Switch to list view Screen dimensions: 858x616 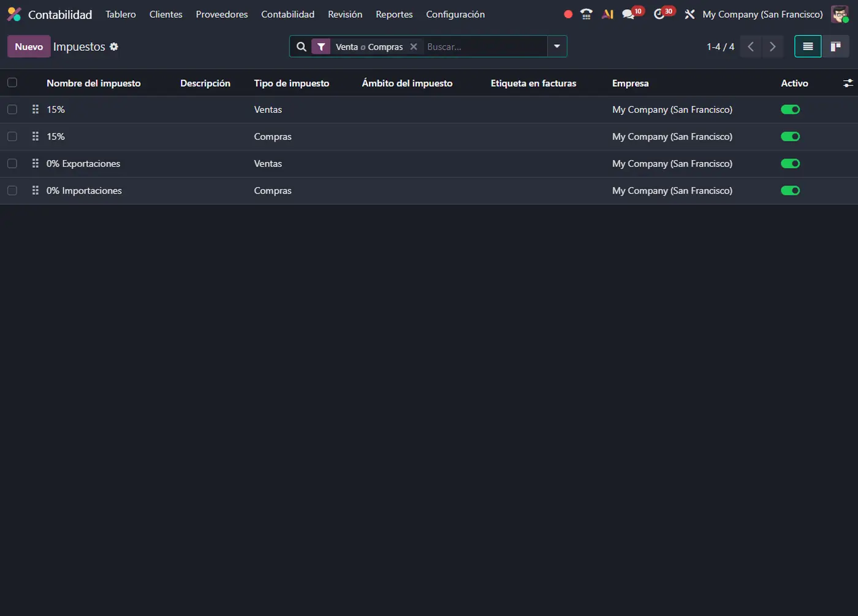808,47
